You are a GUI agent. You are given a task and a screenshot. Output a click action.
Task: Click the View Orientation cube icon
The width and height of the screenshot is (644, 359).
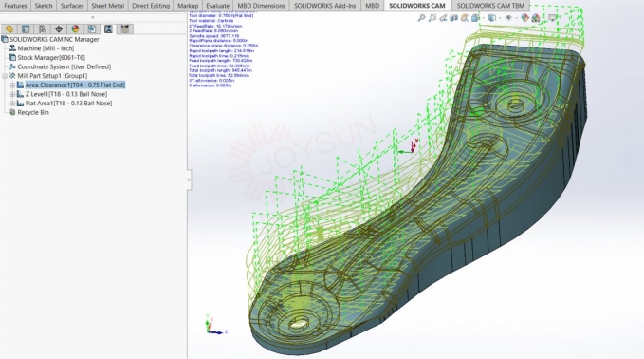[475, 18]
